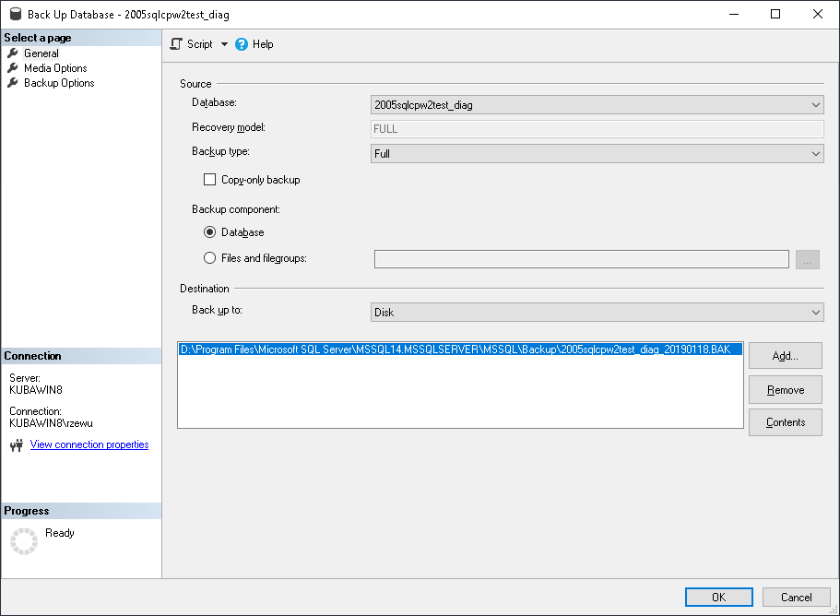
Task: Click the Add... button
Action: click(x=786, y=356)
